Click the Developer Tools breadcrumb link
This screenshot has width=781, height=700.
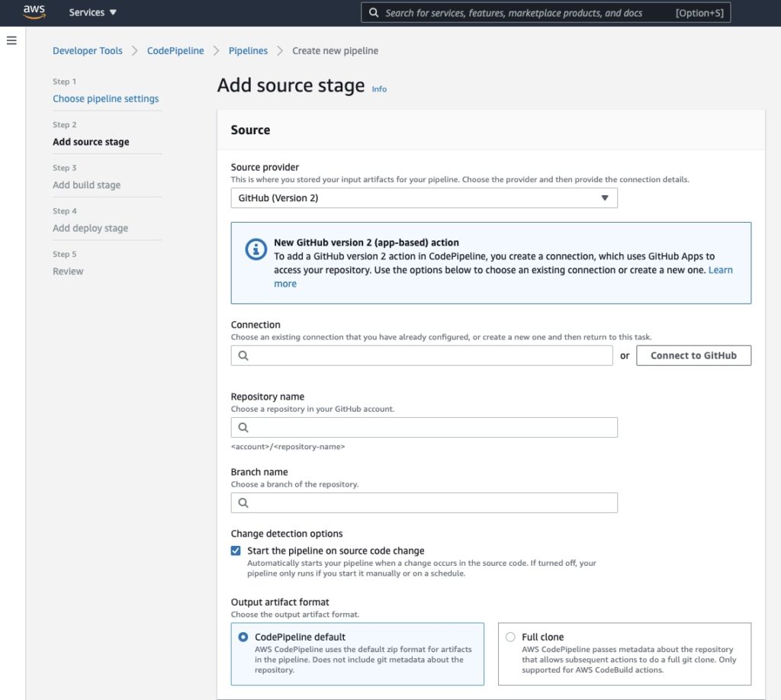[x=87, y=51]
